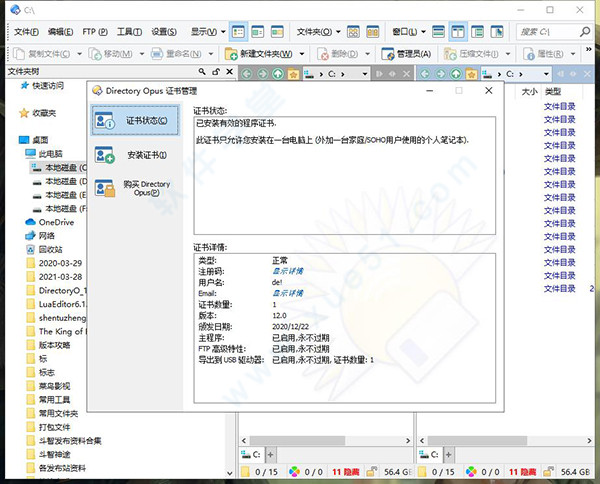Click the third view mode icon after 显示

pyautogui.click(x=277, y=32)
